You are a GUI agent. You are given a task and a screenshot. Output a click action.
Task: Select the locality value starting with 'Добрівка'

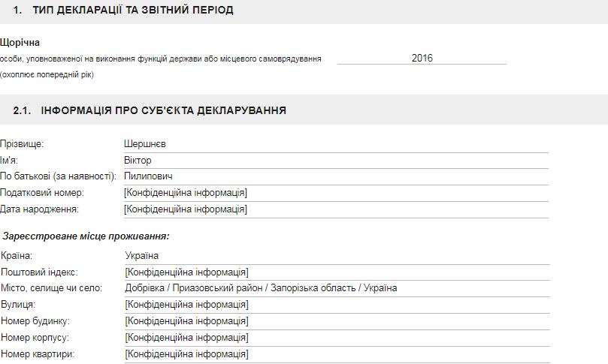click(261, 288)
